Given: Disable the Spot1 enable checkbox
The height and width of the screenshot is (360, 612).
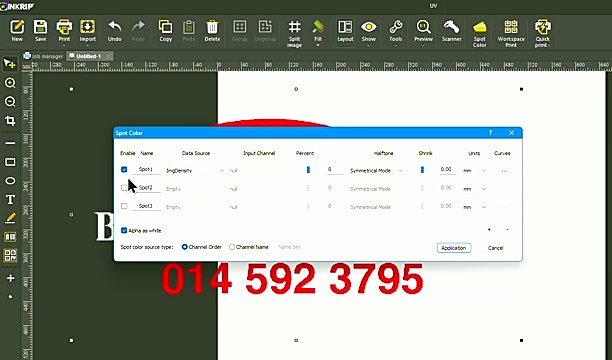Looking at the screenshot, I should click(x=124, y=169).
